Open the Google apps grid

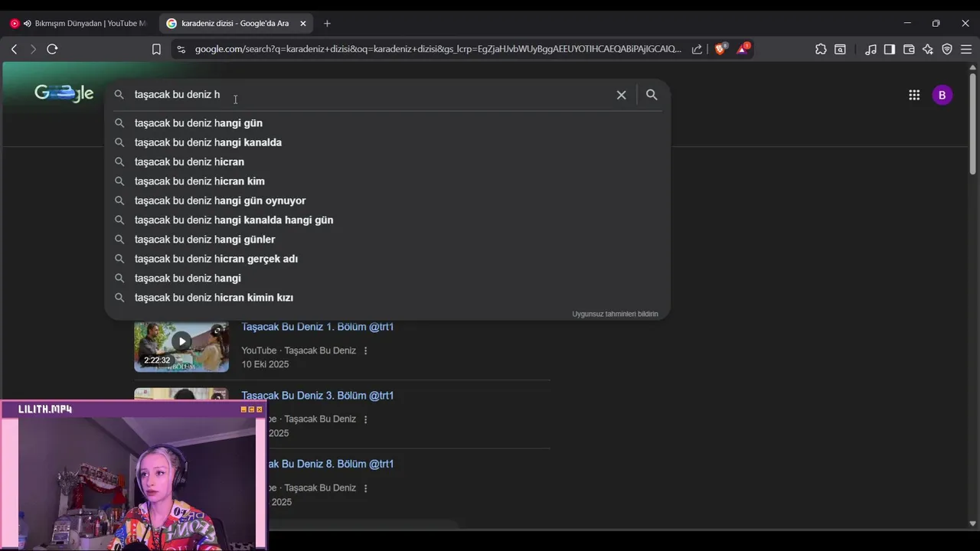[914, 95]
